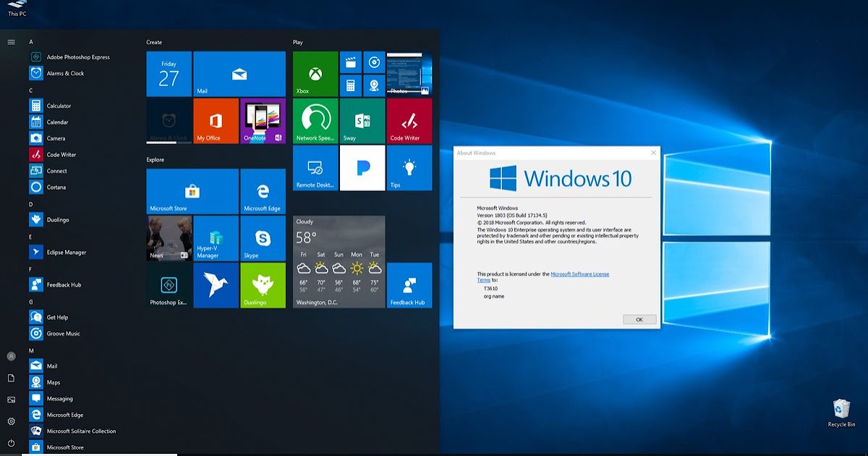Click the Create group header
Viewport: 868px width, 456px height.
154,43
